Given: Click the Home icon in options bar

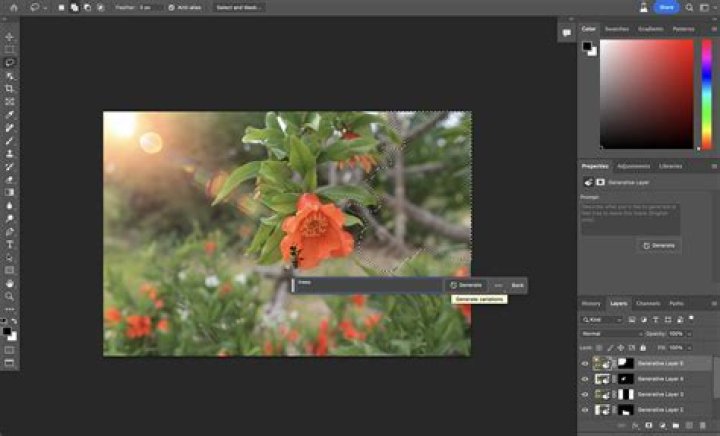Looking at the screenshot, I should click(x=11, y=7).
